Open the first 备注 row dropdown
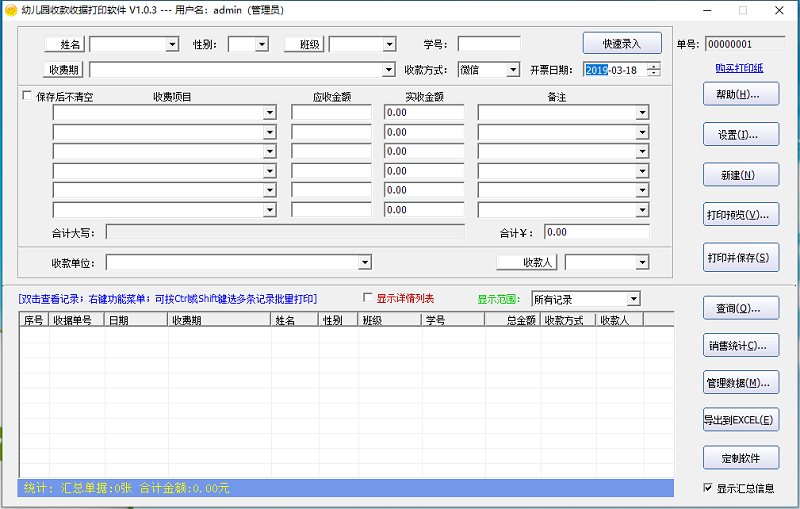Image resolution: width=800 pixels, height=509 pixels. click(x=642, y=112)
